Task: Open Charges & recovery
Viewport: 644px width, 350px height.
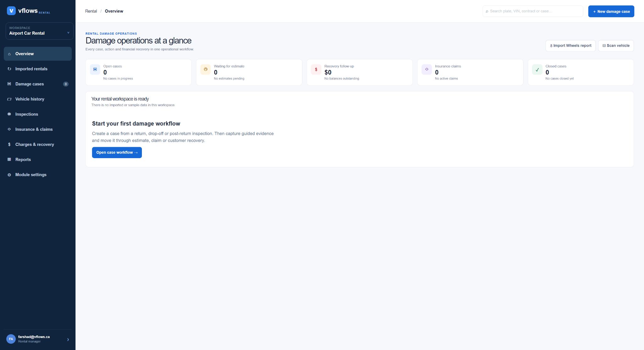Action: coord(38,145)
